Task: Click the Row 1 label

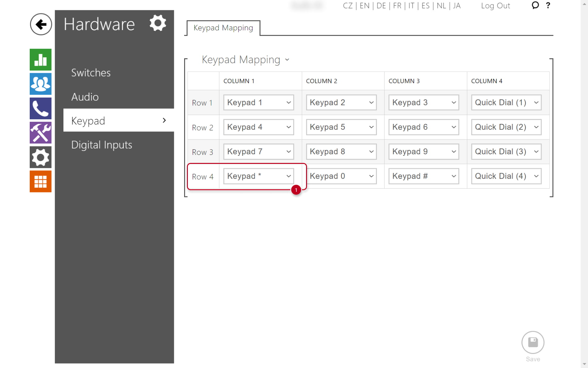Action: point(202,103)
